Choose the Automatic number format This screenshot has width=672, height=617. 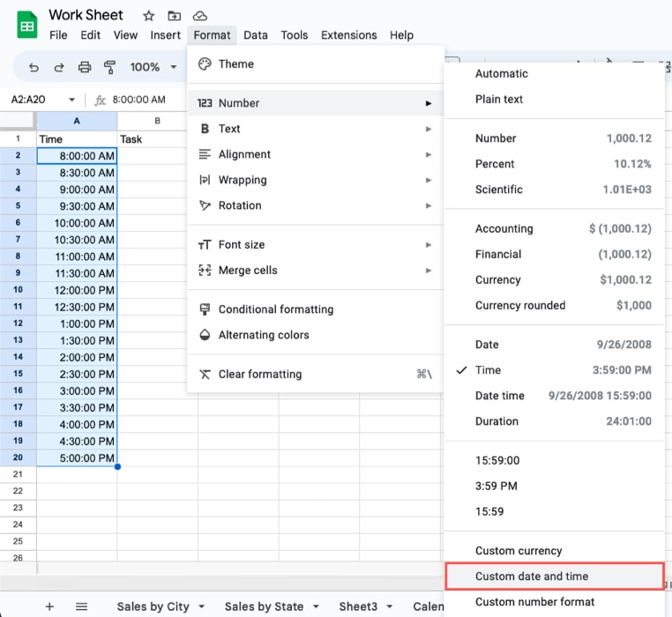pos(554,74)
